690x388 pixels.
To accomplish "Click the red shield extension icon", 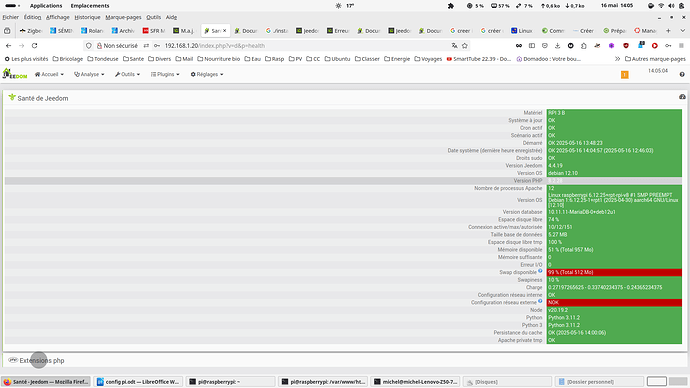I will click(626, 45).
